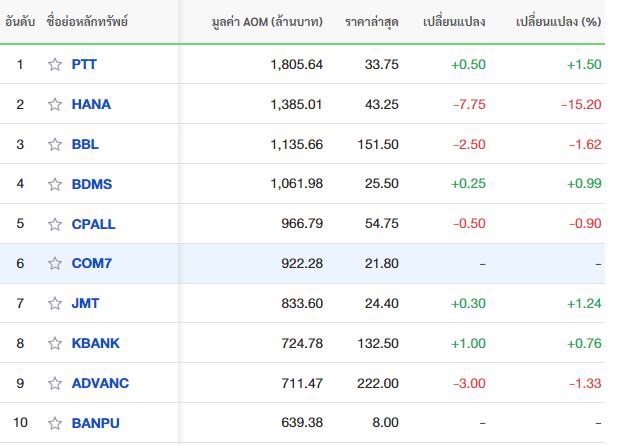Screen dimensions: 621x445
Task: Click the star icon beside KBANK
Action: [55, 343]
